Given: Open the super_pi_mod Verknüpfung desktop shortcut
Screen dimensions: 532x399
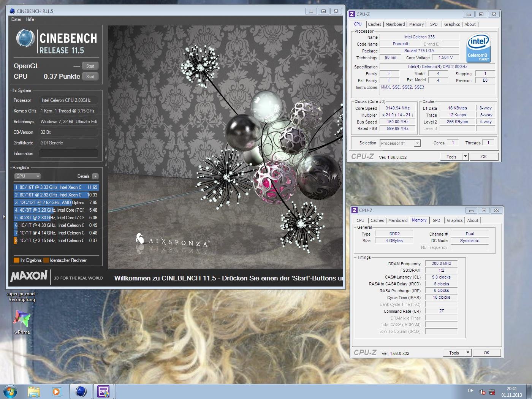Looking at the screenshot, I should tap(22, 296).
